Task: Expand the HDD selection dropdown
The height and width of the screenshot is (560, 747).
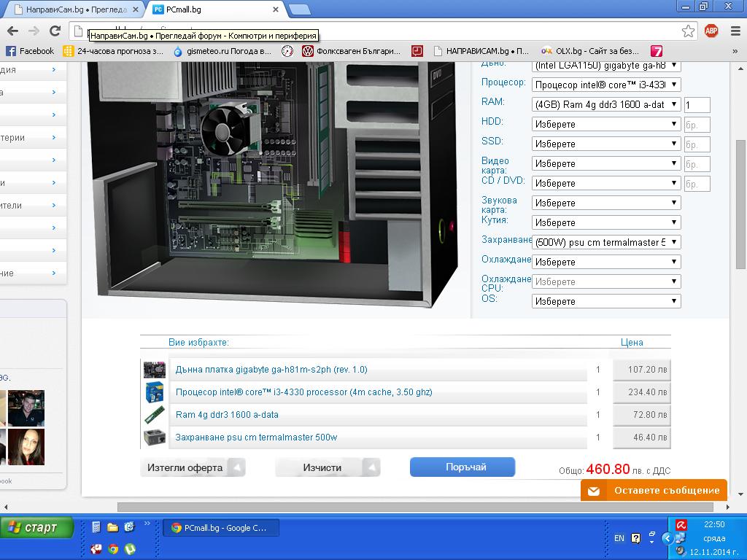Action: click(x=605, y=125)
